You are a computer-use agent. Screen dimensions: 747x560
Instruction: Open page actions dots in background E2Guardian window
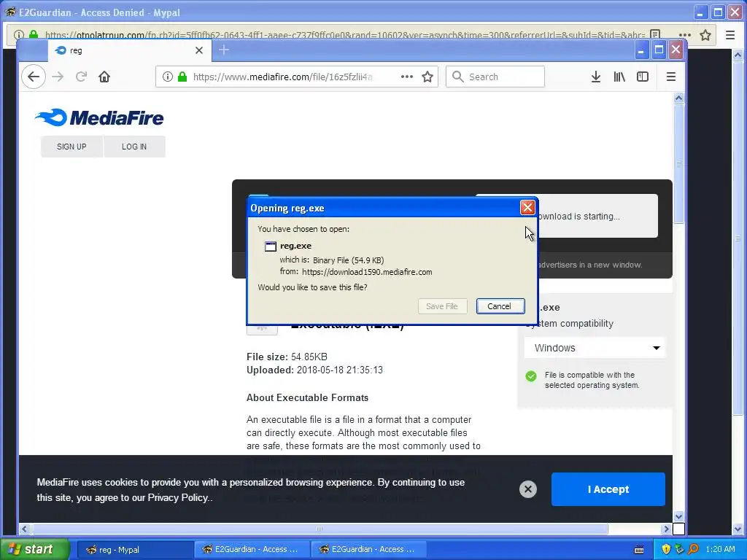684,35
